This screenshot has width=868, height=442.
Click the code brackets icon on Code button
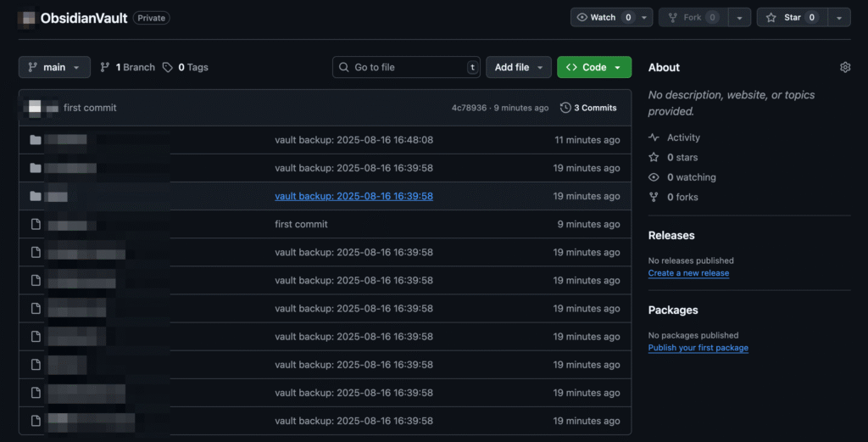pos(572,67)
